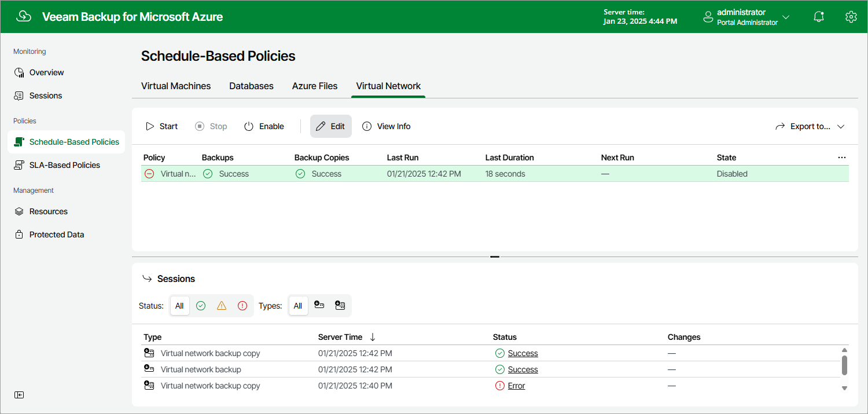Screen dimensions: 868x414
Task: Open Sessions in the sidebar
Action: (x=46, y=96)
